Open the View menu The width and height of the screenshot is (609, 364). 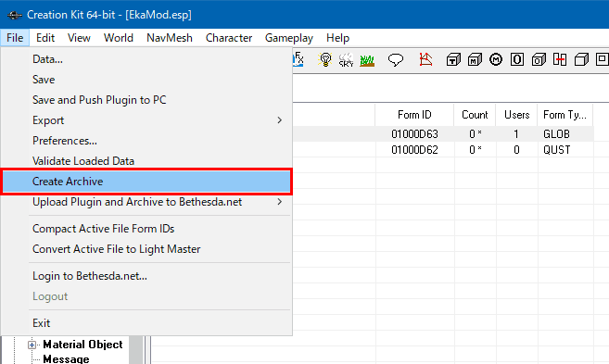[x=79, y=38]
